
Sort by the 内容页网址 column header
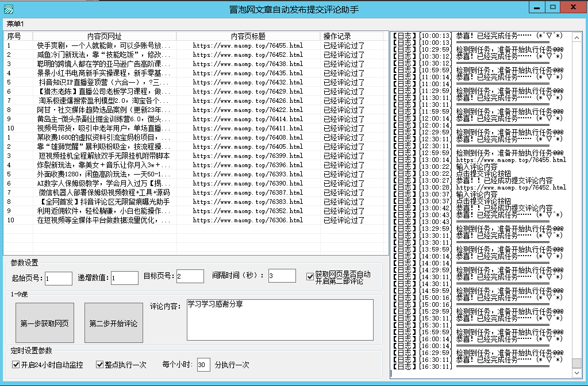(104, 36)
